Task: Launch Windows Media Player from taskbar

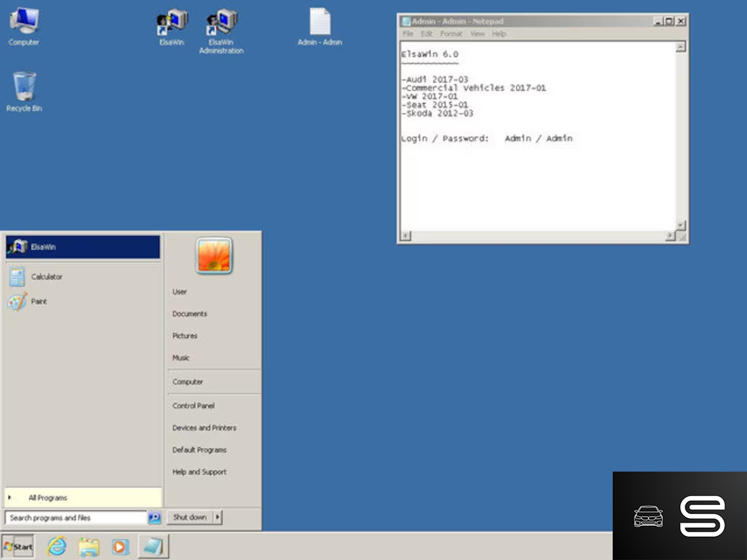Action: click(x=120, y=546)
